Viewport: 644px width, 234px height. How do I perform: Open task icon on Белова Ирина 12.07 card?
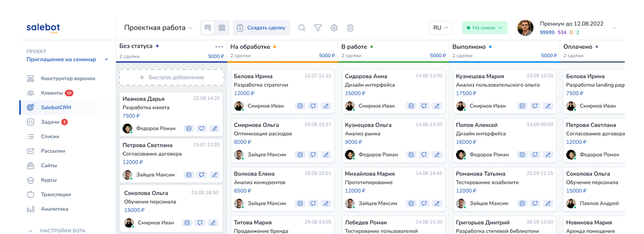pyautogui.click(x=300, y=106)
